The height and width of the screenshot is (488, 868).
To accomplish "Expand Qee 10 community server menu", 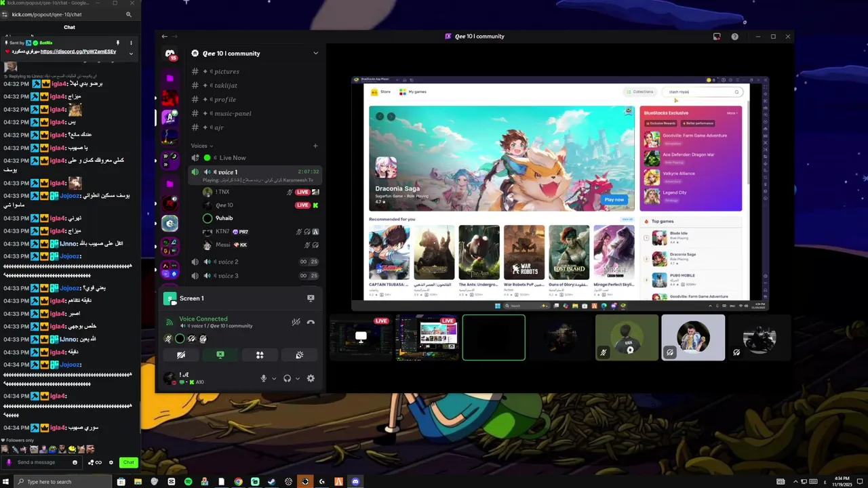I will 315,54.
